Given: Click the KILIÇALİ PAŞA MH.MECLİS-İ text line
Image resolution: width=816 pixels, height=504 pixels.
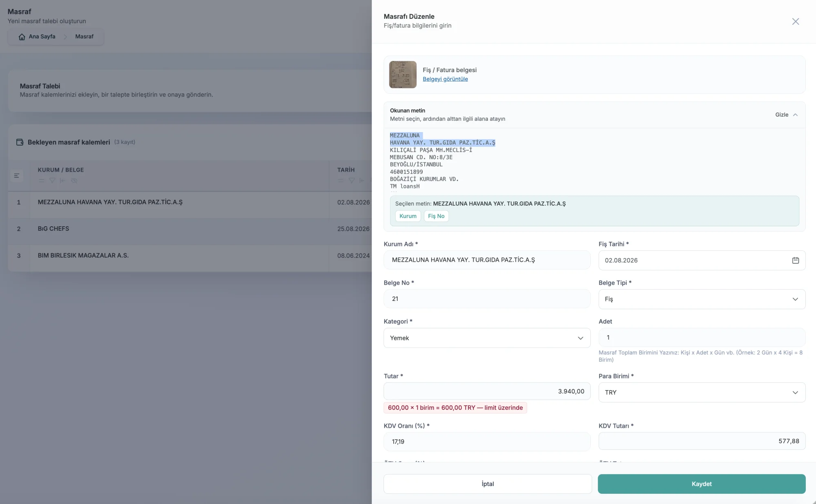Looking at the screenshot, I should (431, 150).
